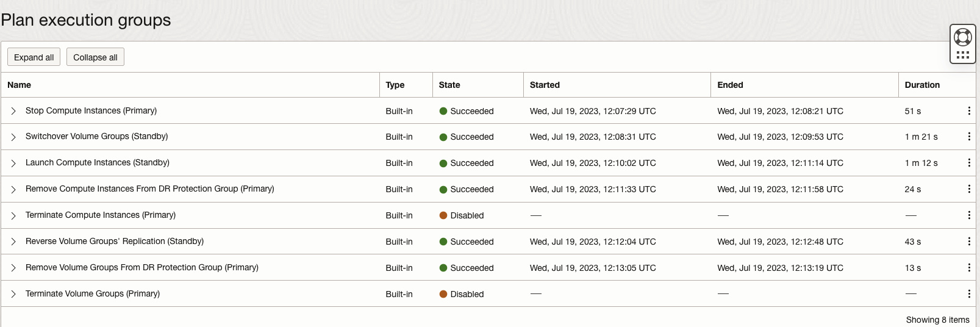Screen dimensions: 980x327
Task: Expand Launch Compute Instances (Standby) row
Action: [x=13, y=163]
